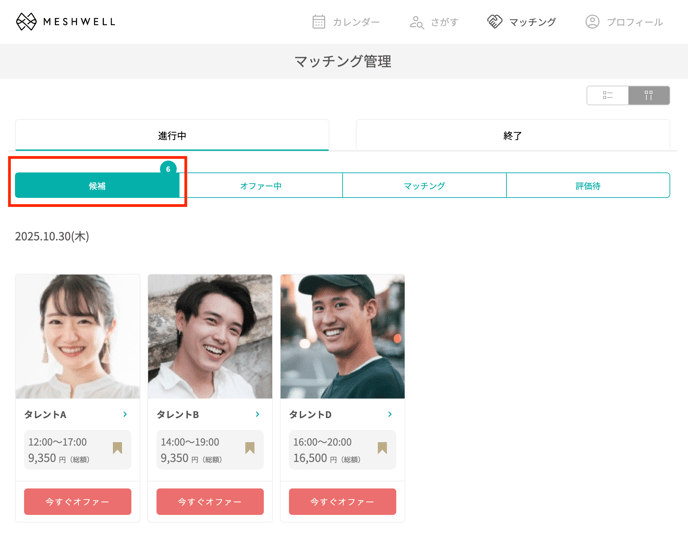Show the オファー中 sub-tab

261,186
